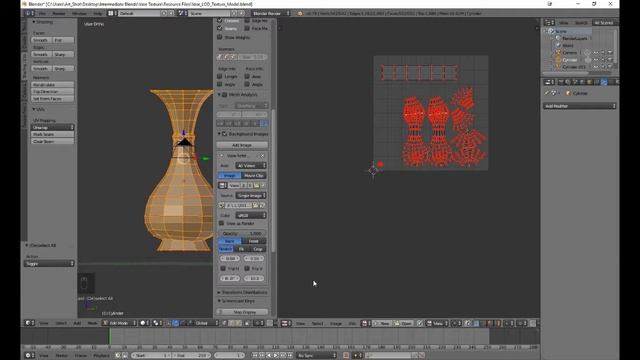Click the timeline Start frame field

pos(151,356)
